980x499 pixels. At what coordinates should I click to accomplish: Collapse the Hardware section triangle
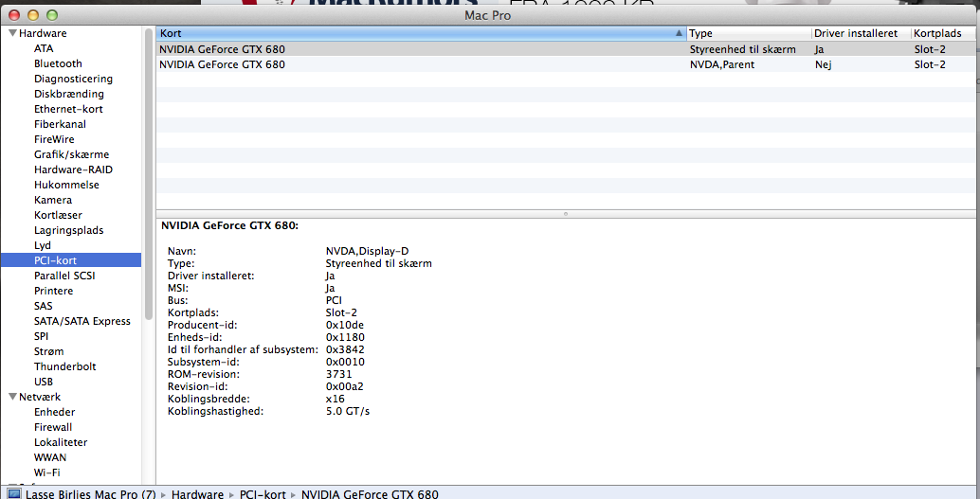tap(12, 33)
